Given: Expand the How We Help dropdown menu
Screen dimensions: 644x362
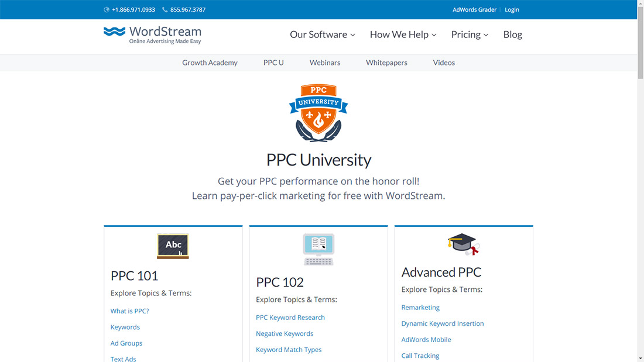Looking at the screenshot, I should point(403,35).
